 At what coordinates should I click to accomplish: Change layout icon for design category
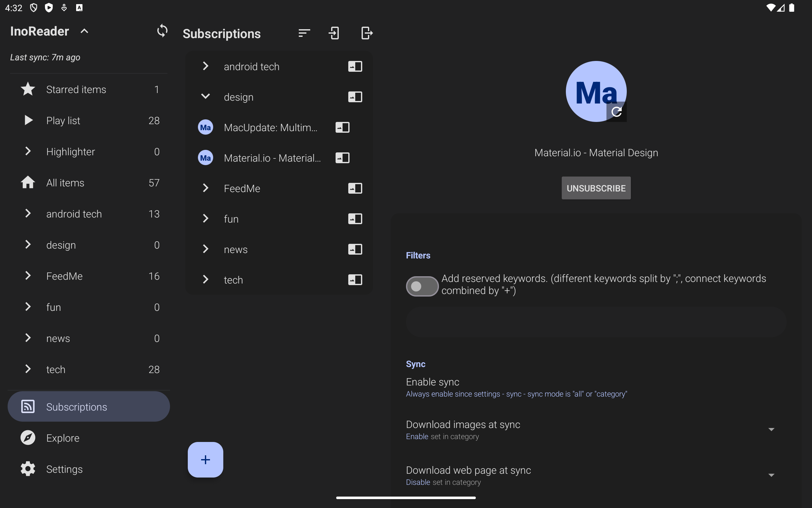coord(355,97)
